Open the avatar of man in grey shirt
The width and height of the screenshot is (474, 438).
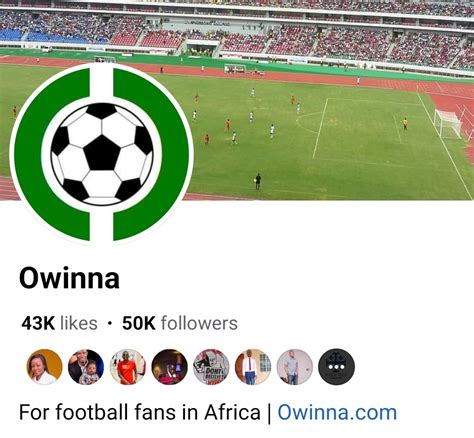(295, 367)
